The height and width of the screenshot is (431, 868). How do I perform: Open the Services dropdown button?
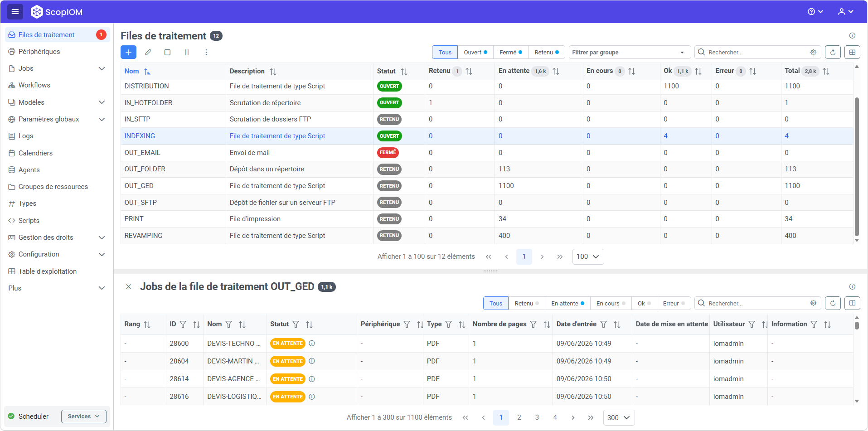84,416
